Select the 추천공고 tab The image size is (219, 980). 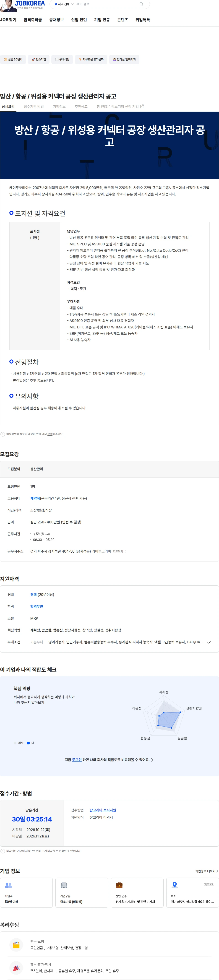coord(81,107)
